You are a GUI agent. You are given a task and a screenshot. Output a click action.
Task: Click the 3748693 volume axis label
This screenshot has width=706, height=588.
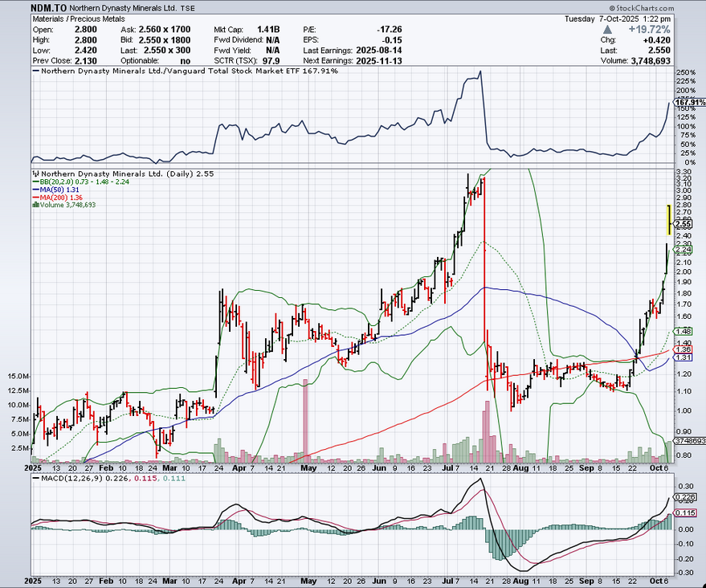(x=688, y=441)
